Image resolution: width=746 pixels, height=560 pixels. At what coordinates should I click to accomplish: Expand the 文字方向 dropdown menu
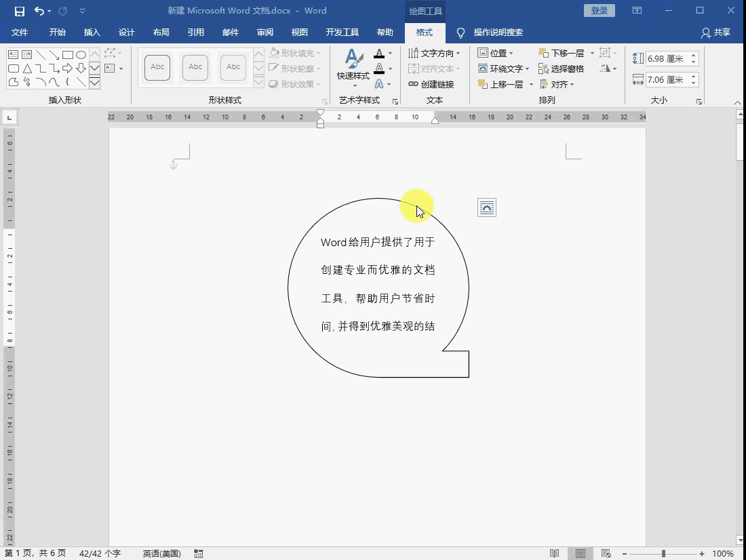[x=435, y=53]
